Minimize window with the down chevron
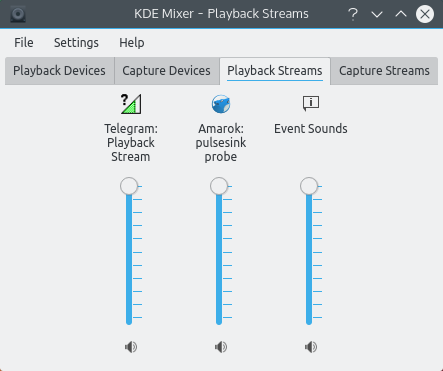 point(377,14)
